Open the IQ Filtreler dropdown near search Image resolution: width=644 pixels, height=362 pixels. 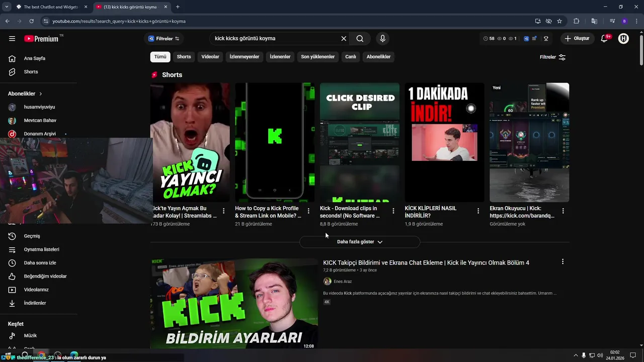point(164,39)
